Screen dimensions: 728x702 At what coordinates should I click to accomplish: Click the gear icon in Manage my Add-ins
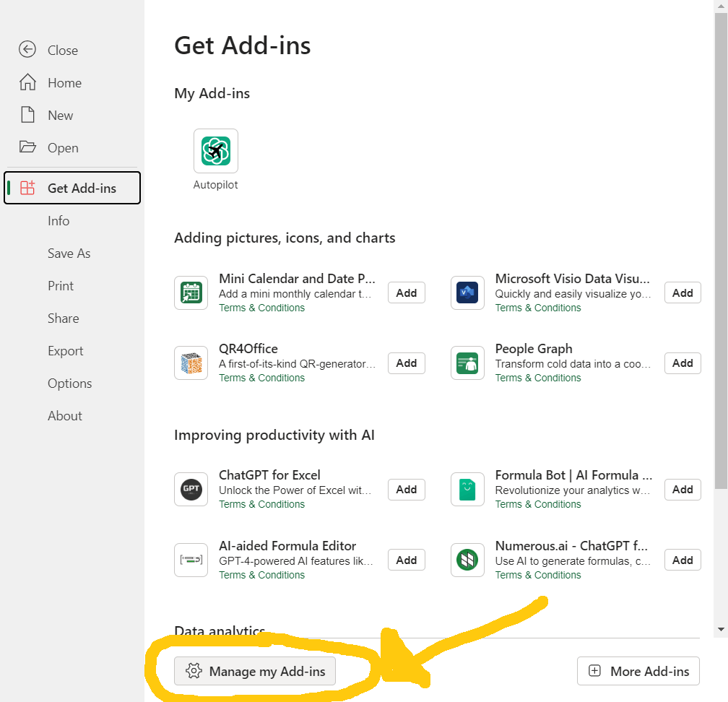(194, 671)
